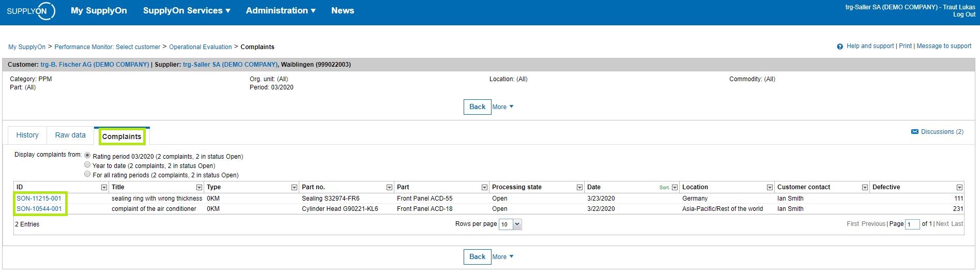Open the Processing state column filter dropdown
Screen dimensions: 980x274
579,187
